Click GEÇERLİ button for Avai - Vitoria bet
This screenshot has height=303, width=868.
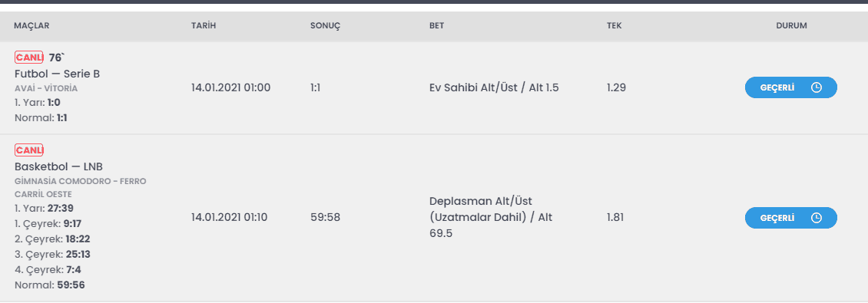click(x=790, y=87)
